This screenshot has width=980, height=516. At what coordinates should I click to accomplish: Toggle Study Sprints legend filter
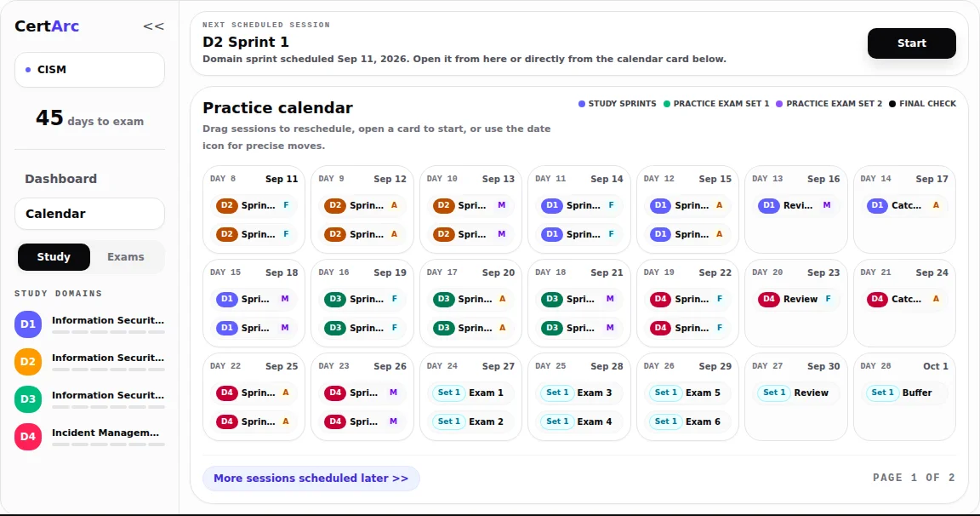pyautogui.click(x=617, y=104)
